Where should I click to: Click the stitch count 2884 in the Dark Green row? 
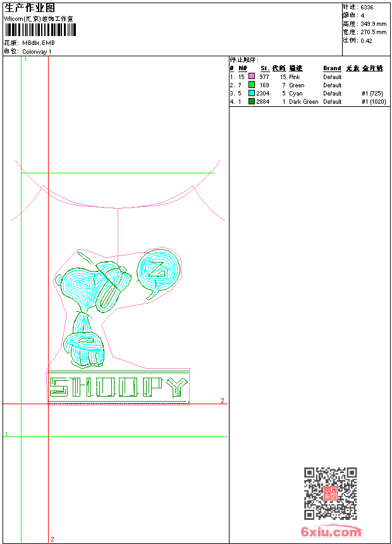[262, 102]
